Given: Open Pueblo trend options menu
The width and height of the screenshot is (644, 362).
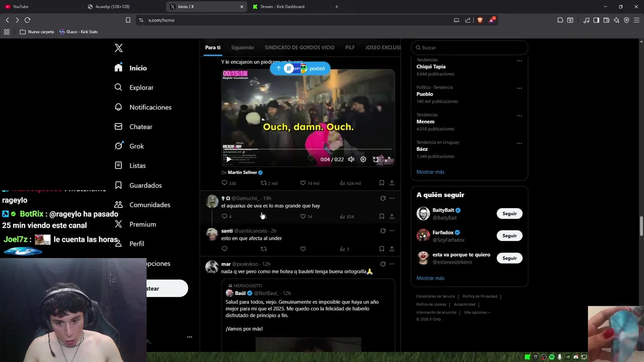Looking at the screenshot, I should (x=519, y=88).
